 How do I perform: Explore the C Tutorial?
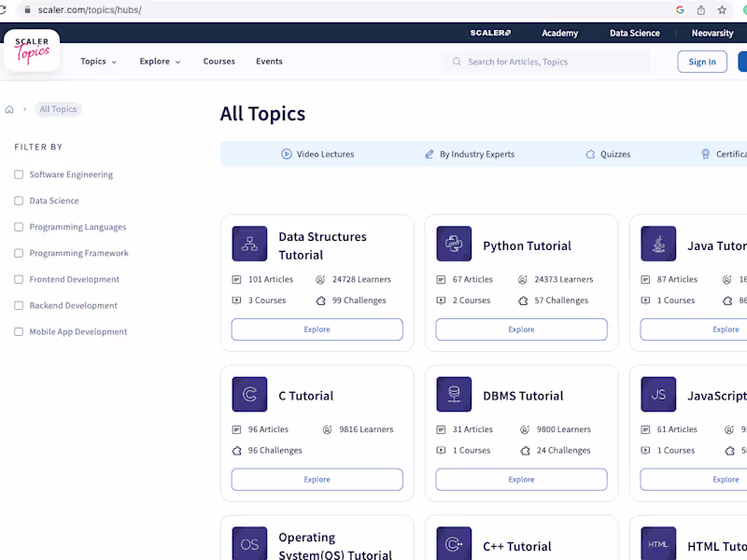317,480
